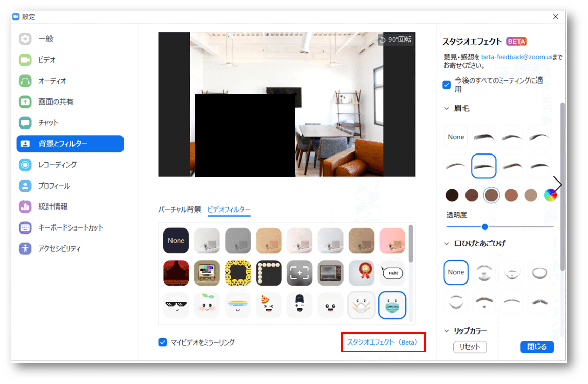Pick the light tan eyebrow color
This screenshot has height=384, width=588.
pos(531,195)
